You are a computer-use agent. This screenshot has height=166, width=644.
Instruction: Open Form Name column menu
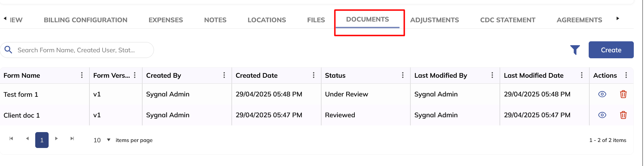point(82,75)
